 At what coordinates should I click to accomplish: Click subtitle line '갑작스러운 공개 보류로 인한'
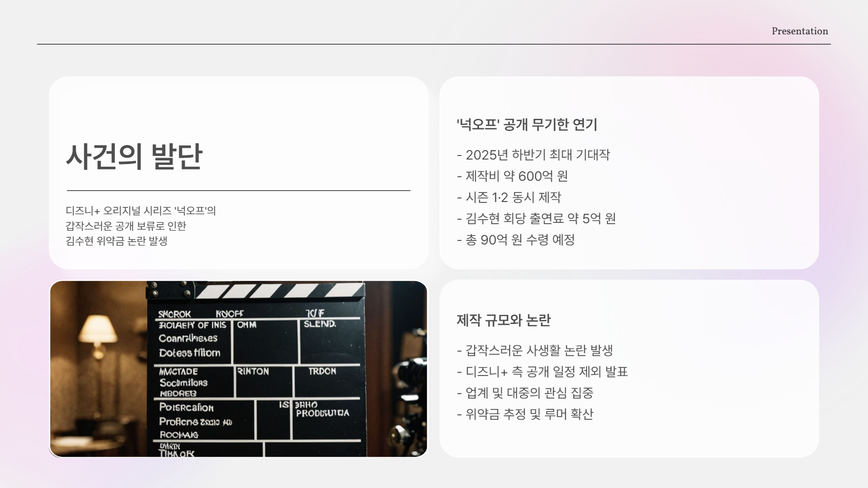126,226
